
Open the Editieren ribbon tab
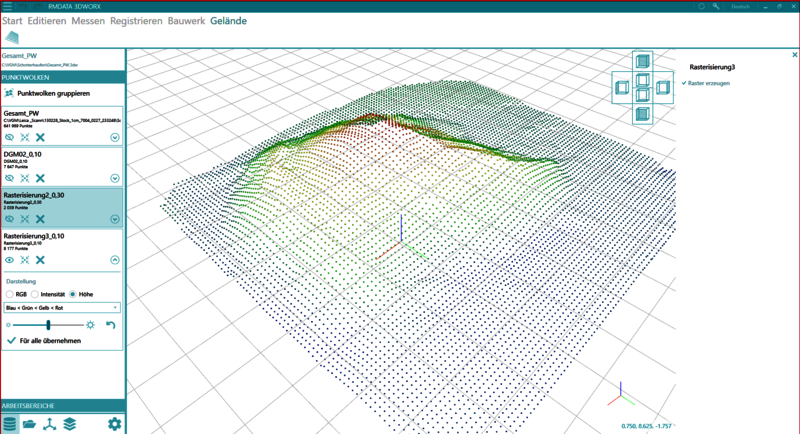pyautogui.click(x=47, y=21)
